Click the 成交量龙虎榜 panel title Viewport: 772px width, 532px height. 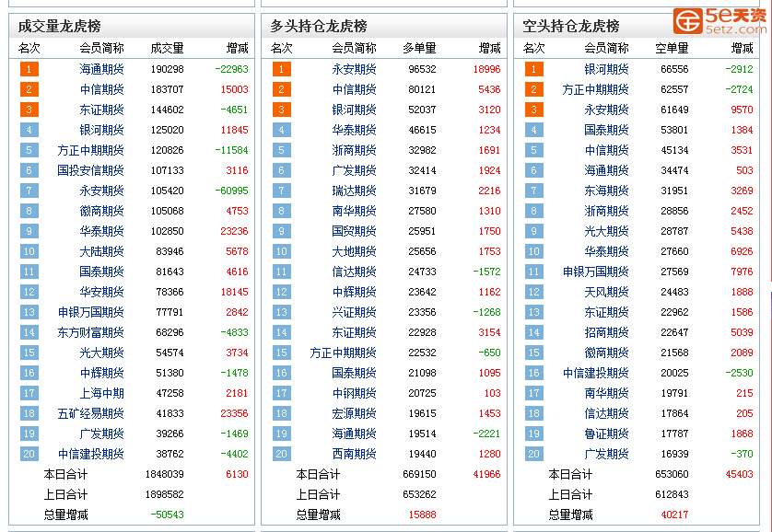click(60, 26)
